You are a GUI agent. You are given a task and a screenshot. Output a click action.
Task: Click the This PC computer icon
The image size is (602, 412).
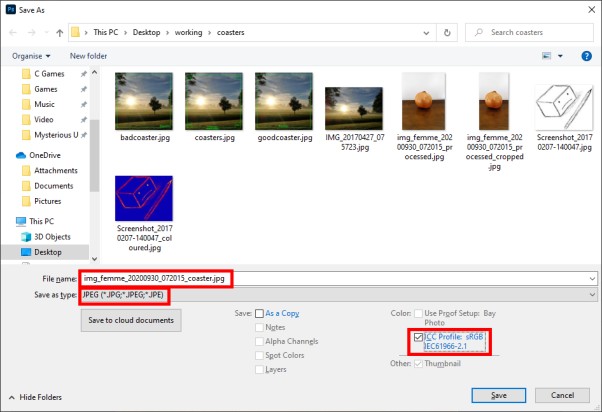[21, 221]
